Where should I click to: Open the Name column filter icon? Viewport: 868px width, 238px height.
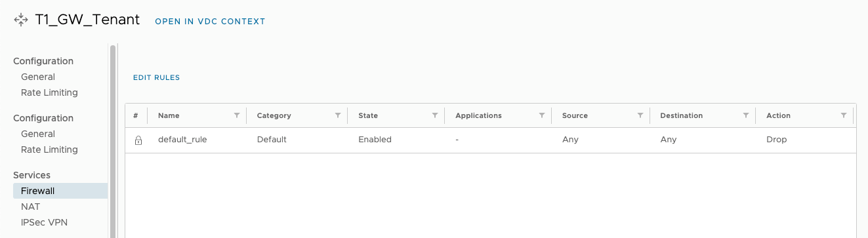[x=237, y=115]
